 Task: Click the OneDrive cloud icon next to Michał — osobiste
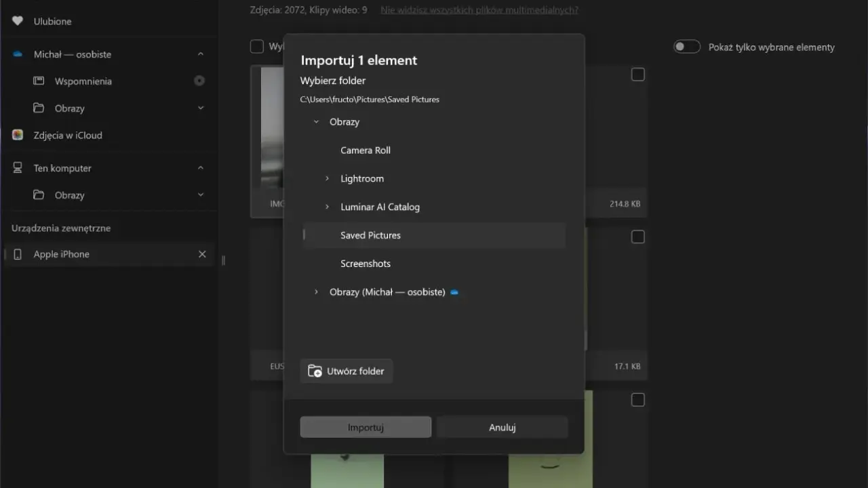click(x=18, y=54)
